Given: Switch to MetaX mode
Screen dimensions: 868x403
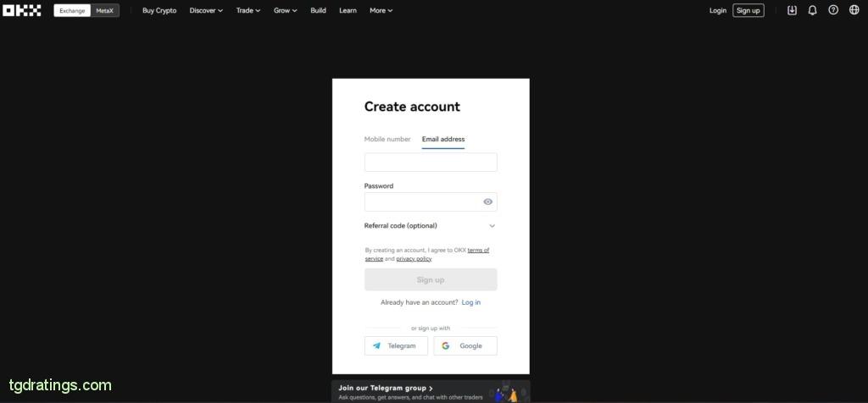Looking at the screenshot, I should click(104, 10).
